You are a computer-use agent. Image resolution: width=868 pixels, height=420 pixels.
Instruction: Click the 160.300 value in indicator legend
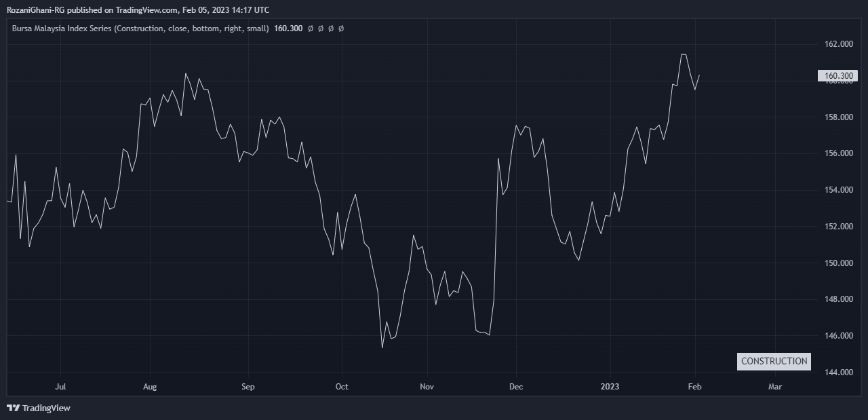[x=288, y=28]
